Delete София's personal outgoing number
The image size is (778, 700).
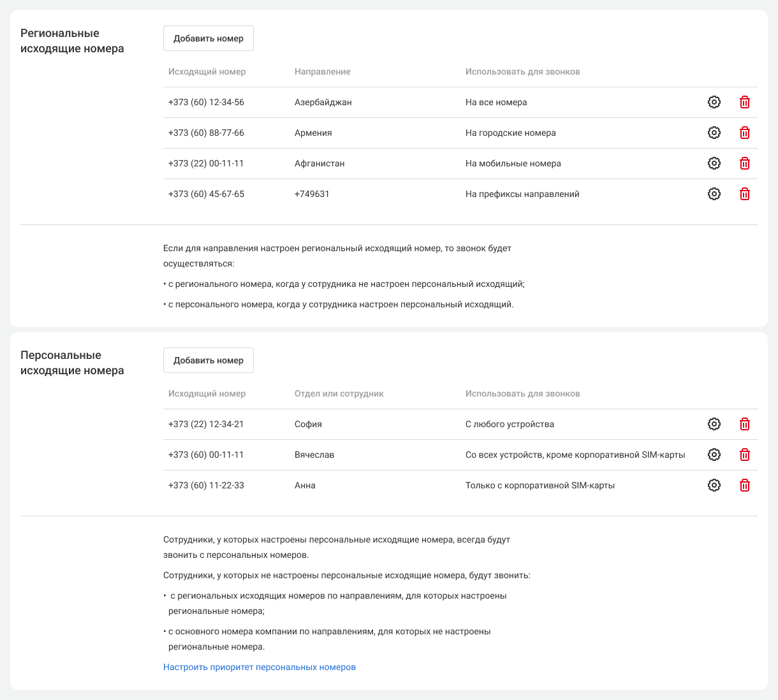744,424
